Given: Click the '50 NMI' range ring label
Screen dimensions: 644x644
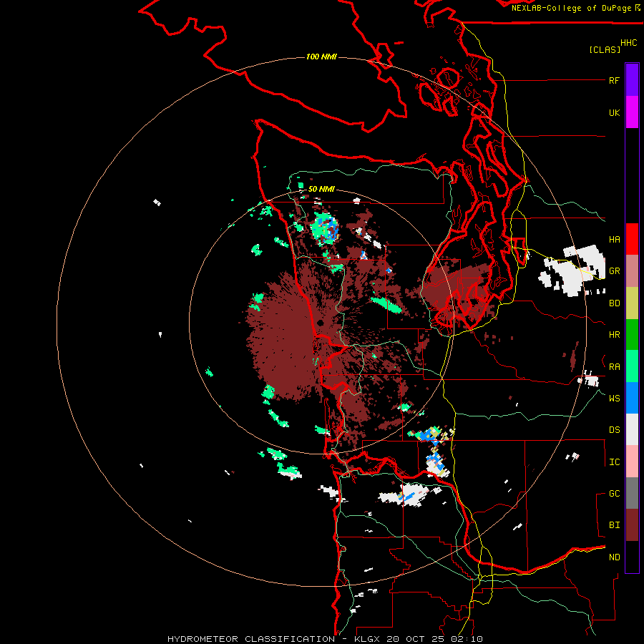Looking at the screenshot, I should pyautogui.click(x=321, y=189).
